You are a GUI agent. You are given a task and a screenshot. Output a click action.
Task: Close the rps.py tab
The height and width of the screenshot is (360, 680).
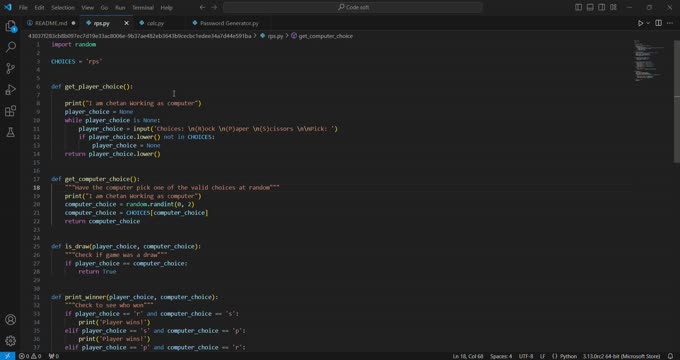click(127, 23)
